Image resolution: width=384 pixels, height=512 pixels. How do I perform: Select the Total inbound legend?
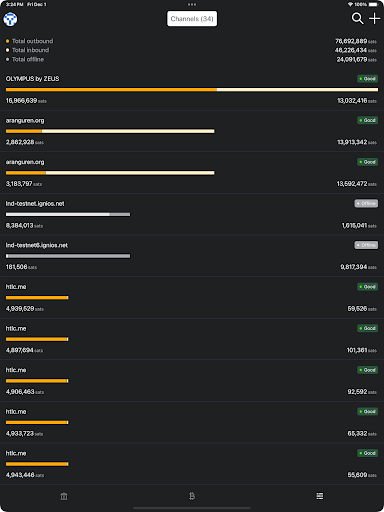pyautogui.click(x=27, y=50)
